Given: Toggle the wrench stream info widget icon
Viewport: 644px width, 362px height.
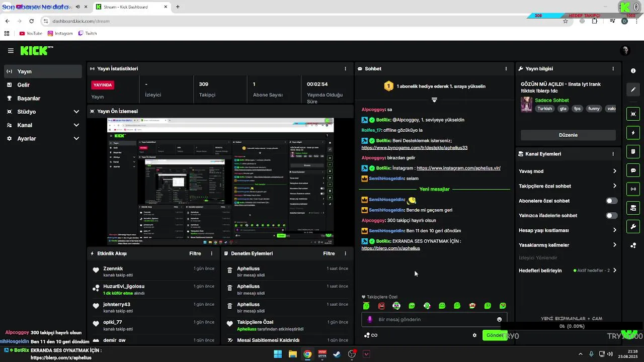Looking at the screenshot, I should pos(633,227).
